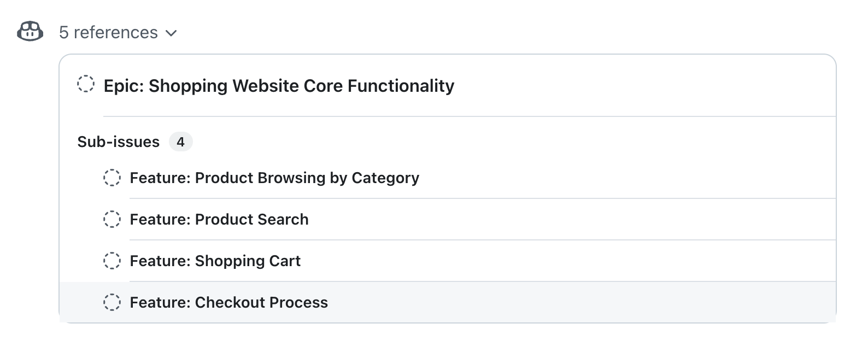The image size is (868, 341).
Task: Click the '4' count badge beside Sub-issues
Action: 180,142
